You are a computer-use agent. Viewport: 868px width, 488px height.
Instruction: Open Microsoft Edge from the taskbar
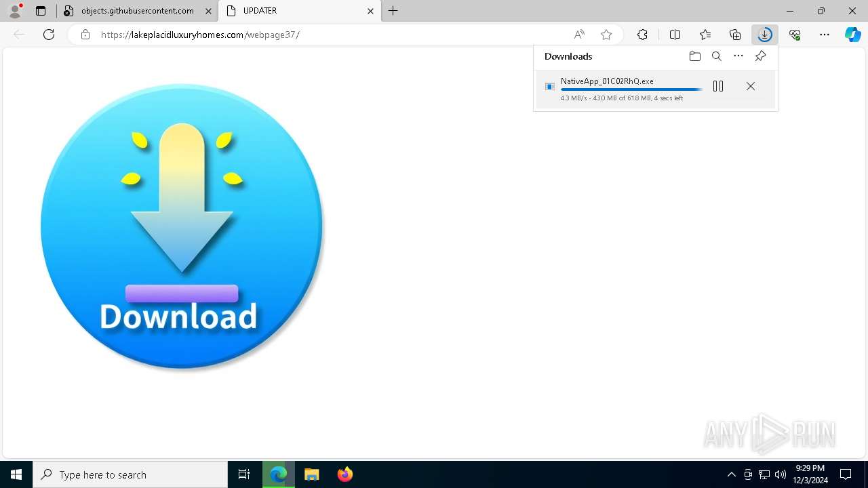[279, 474]
